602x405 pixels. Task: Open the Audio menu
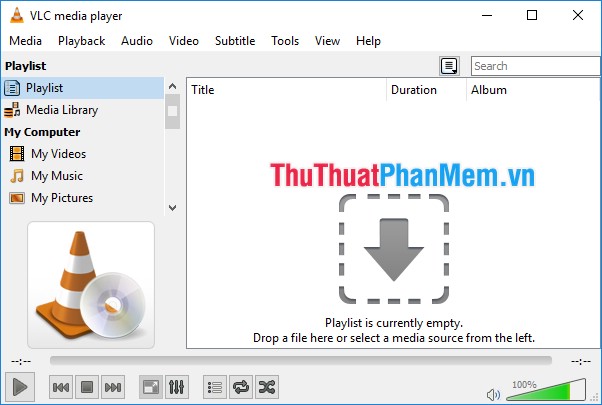[137, 41]
